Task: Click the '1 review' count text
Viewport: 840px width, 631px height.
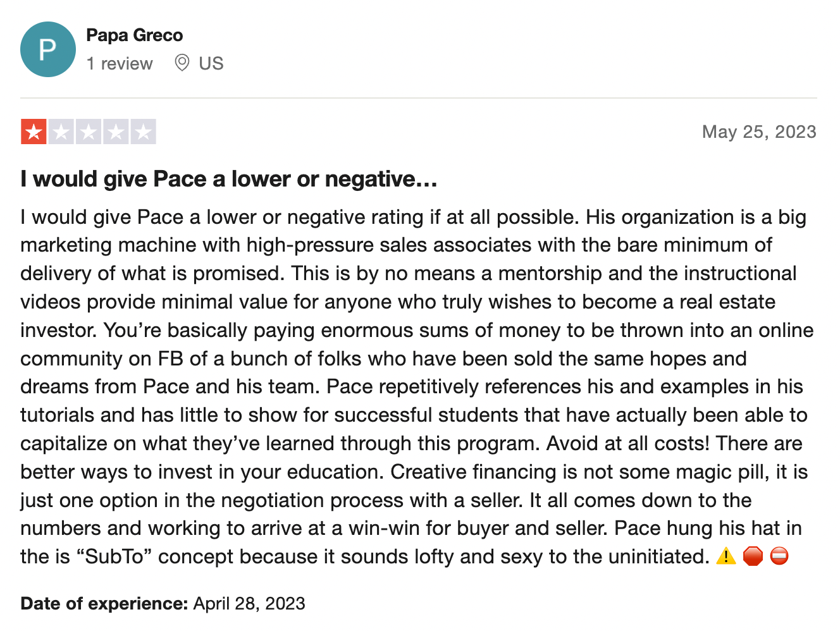Action: click(120, 64)
